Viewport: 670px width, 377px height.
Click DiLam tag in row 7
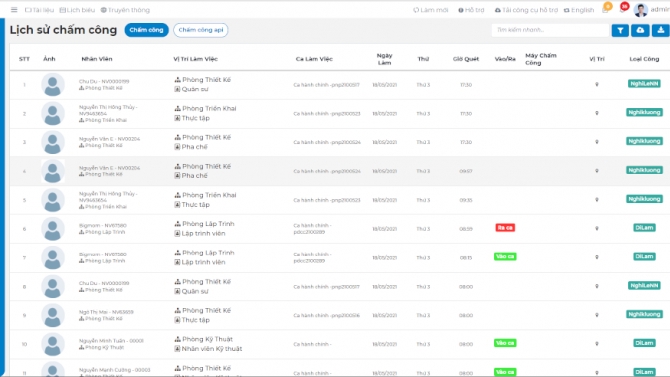pyautogui.click(x=644, y=256)
